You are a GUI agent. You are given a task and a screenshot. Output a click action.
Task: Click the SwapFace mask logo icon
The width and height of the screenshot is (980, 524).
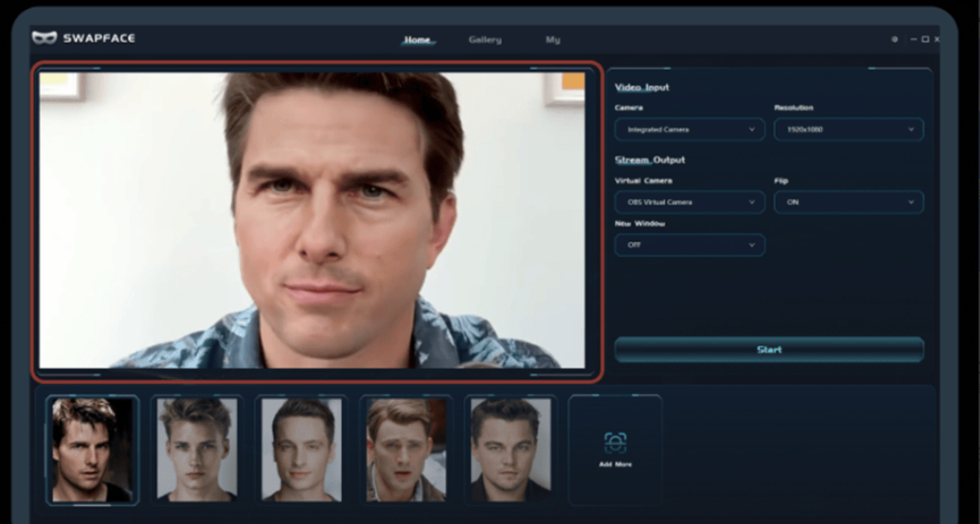click(x=45, y=38)
